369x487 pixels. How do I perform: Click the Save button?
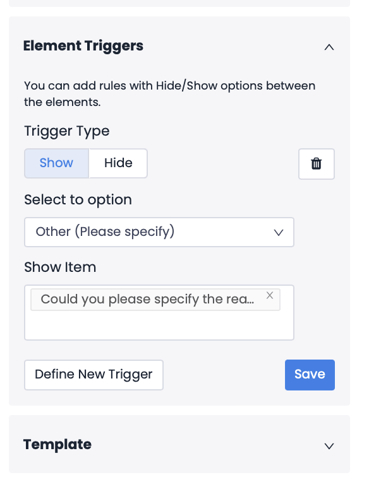coord(310,375)
